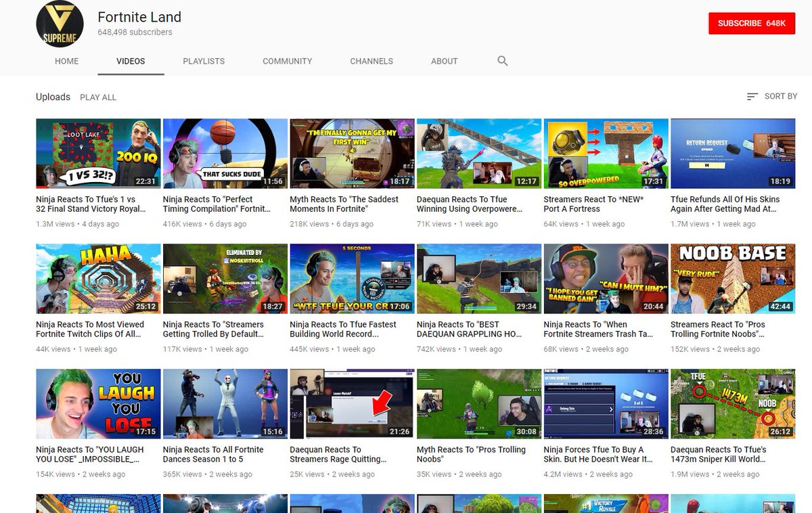The height and width of the screenshot is (513, 812).
Task: Switch to the Home tab
Action: tap(67, 61)
